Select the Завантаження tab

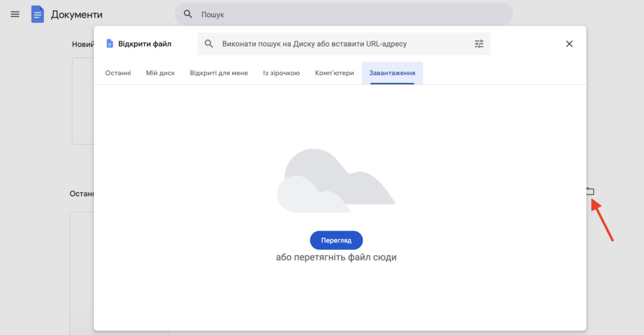(x=392, y=73)
